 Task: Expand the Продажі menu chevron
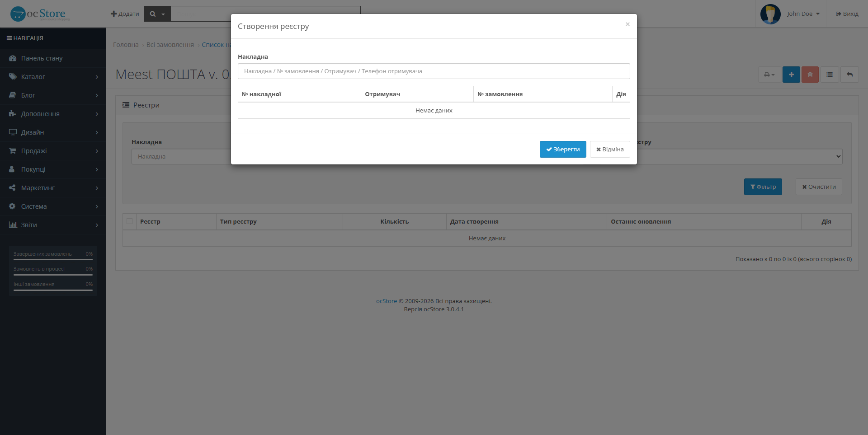click(97, 151)
